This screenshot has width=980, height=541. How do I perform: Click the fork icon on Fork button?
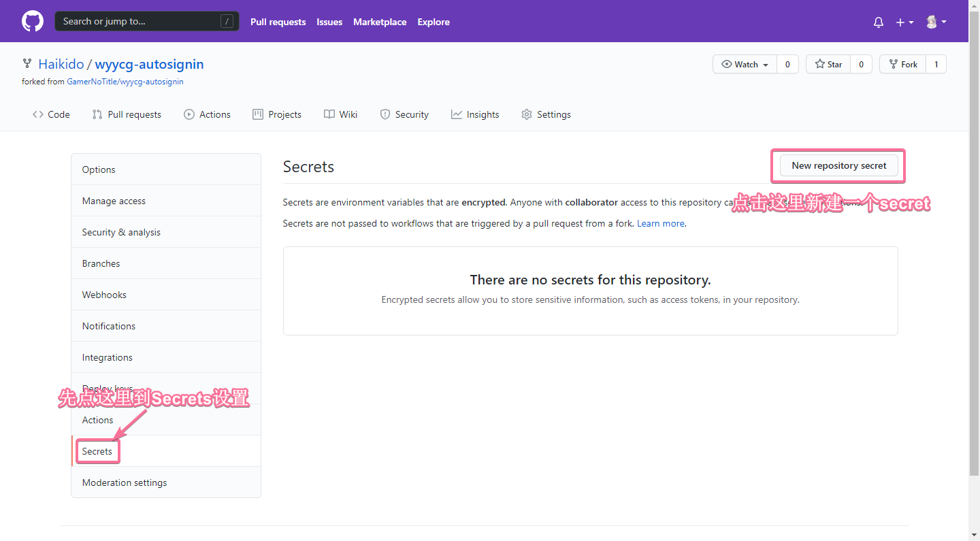[894, 64]
